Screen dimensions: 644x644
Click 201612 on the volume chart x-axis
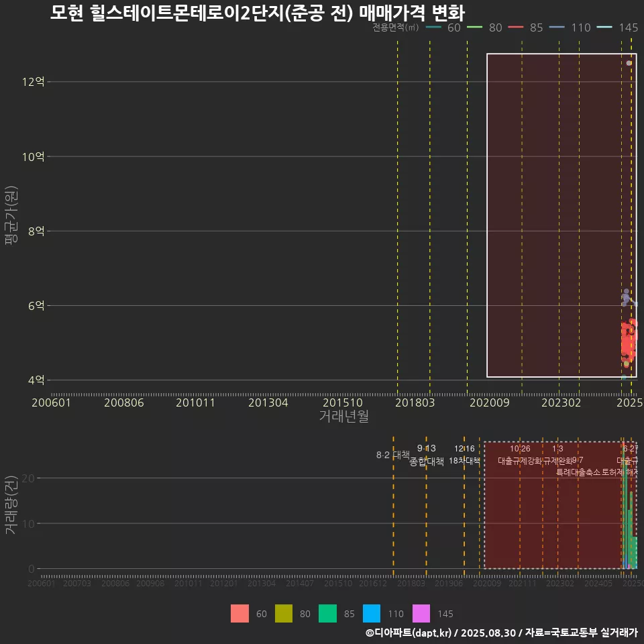[373, 583]
